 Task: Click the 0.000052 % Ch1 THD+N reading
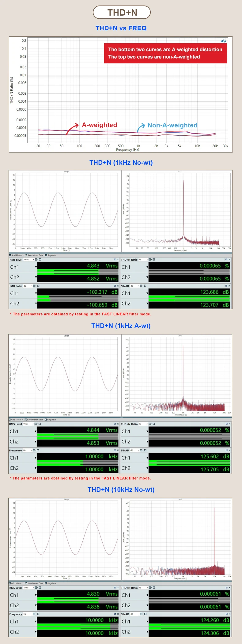[214, 430]
